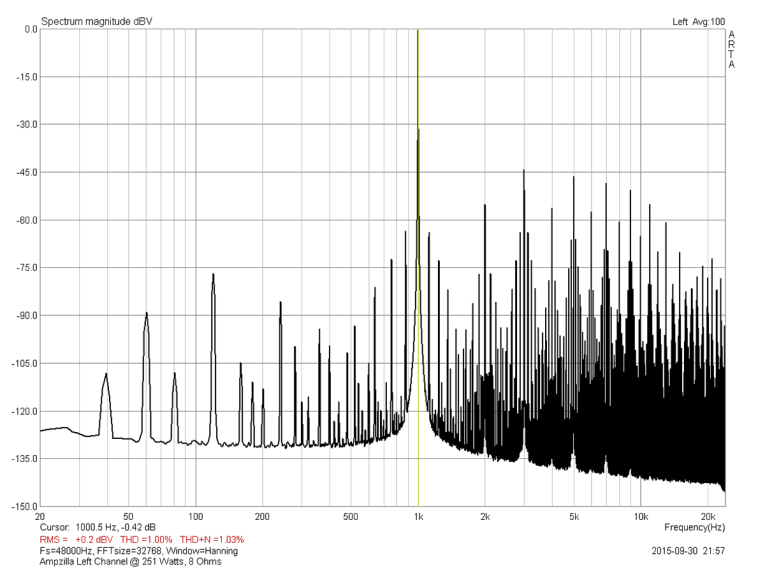Click the 'Left Avg:100' label

click(x=699, y=21)
